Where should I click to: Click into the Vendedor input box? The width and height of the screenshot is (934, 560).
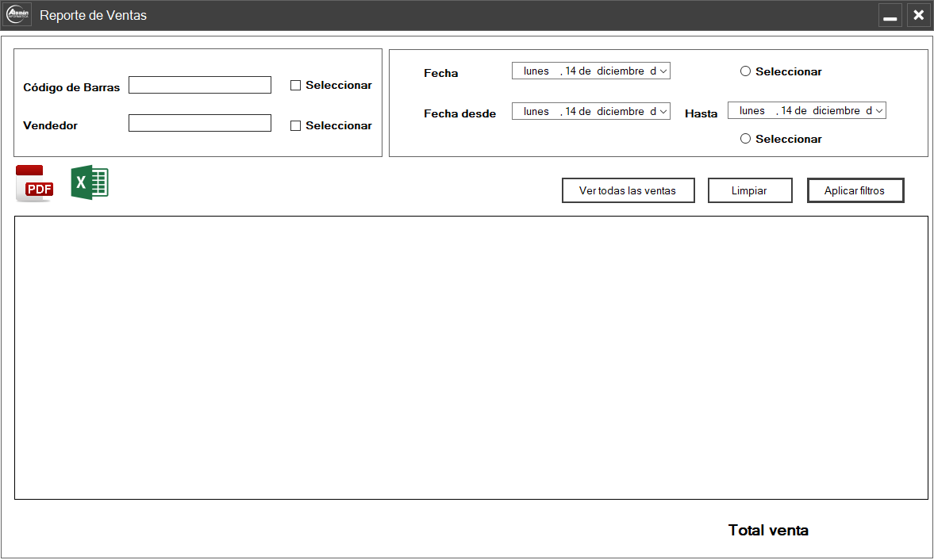click(200, 123)
